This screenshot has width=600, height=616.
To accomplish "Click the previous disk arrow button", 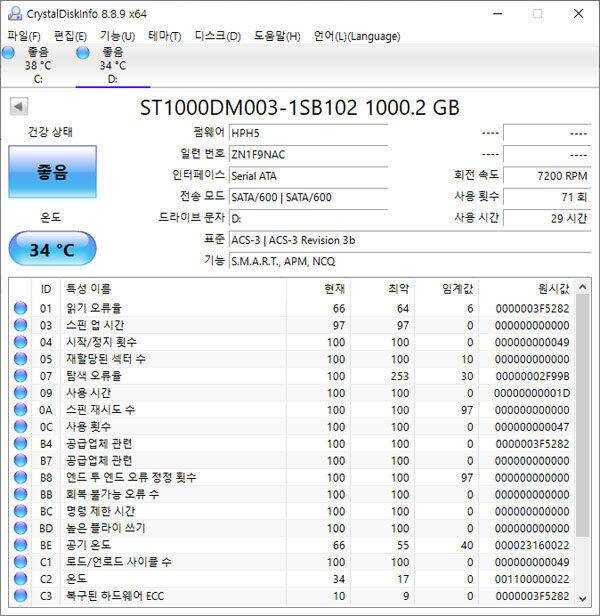I will click(19, 107).
